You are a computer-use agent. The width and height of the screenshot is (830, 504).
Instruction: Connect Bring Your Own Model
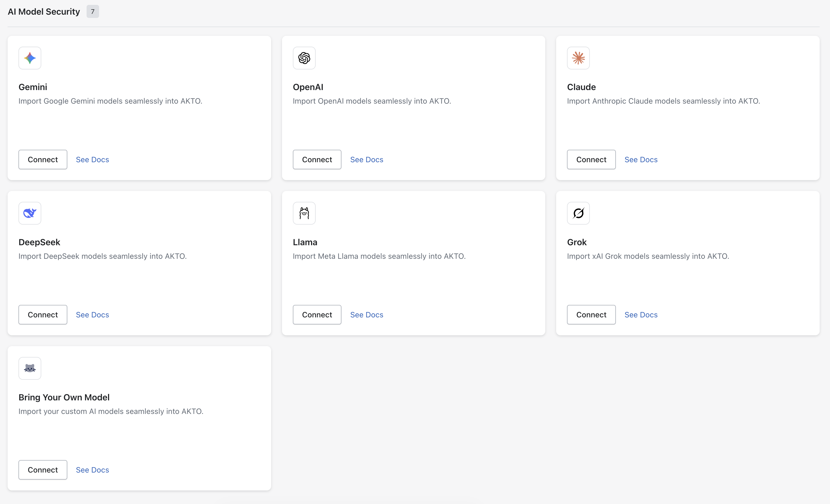point(43,470)
